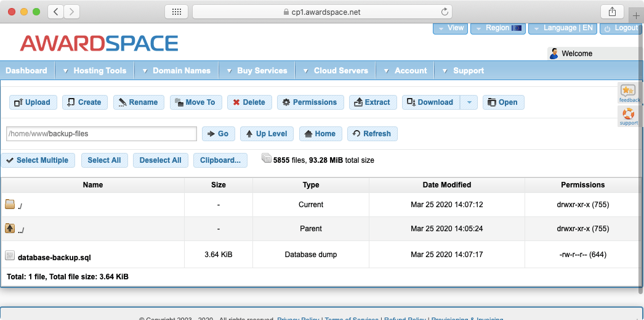Click the red Delete button
This screenshot has width=644, height=320.
(x=249, y=102)
